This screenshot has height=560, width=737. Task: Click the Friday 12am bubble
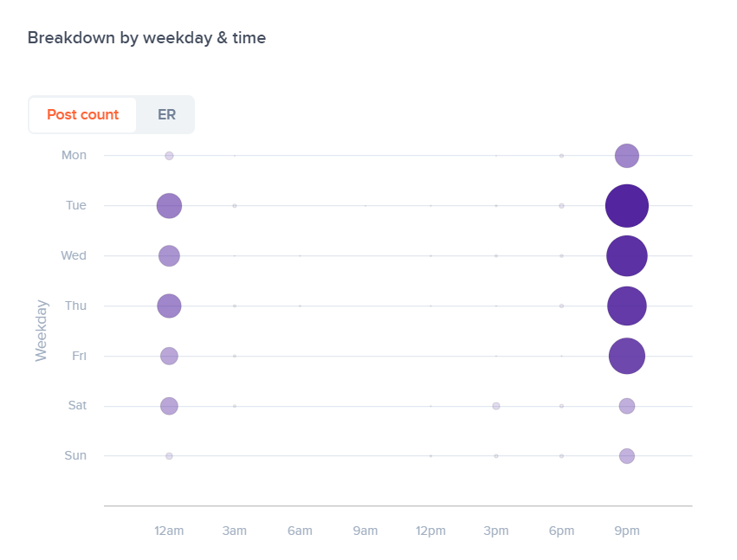(x=169, y=356)
